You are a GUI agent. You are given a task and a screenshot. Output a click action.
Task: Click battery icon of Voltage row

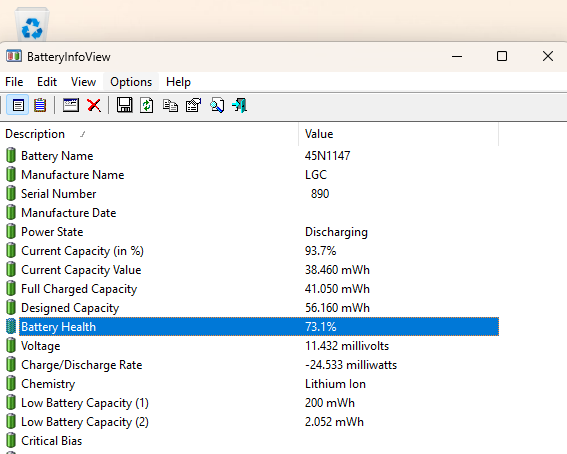click(11, 346)
